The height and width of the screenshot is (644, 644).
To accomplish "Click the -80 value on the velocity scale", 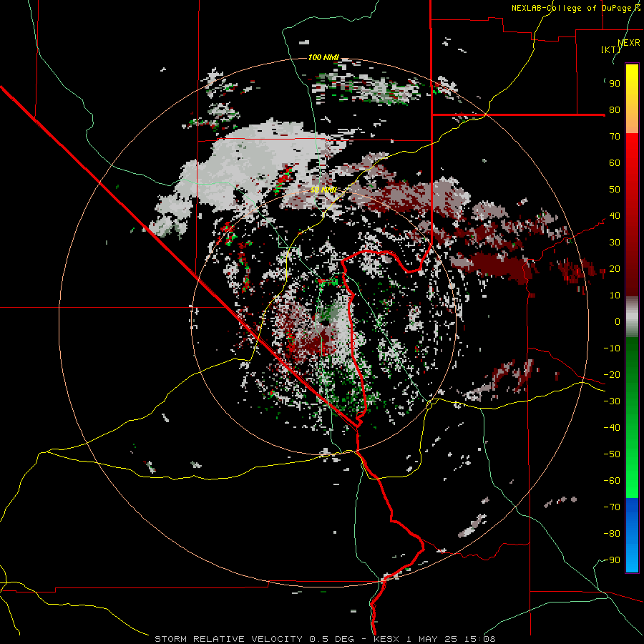I will pyautogui.click(x=612, y=534).
